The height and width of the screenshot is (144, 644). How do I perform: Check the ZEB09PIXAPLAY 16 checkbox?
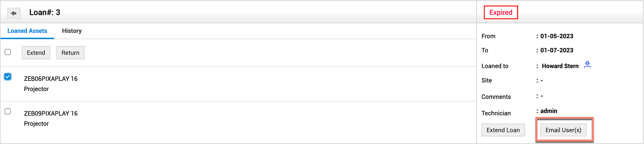[x=8, y=111]
